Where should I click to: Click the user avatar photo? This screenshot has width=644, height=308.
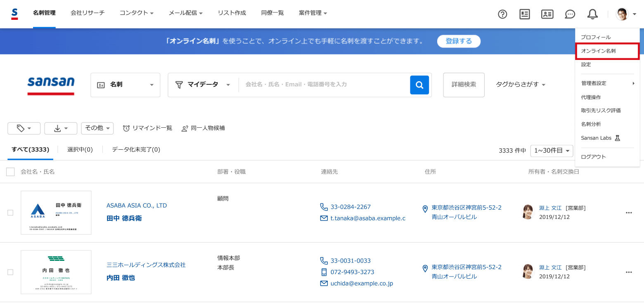[622, 14]
